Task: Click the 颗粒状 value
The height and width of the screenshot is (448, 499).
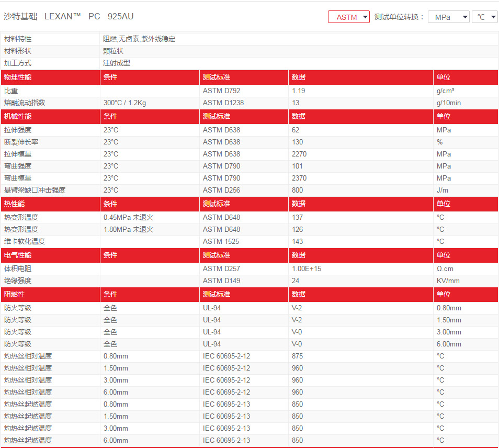Action: [x=114, y=51]
